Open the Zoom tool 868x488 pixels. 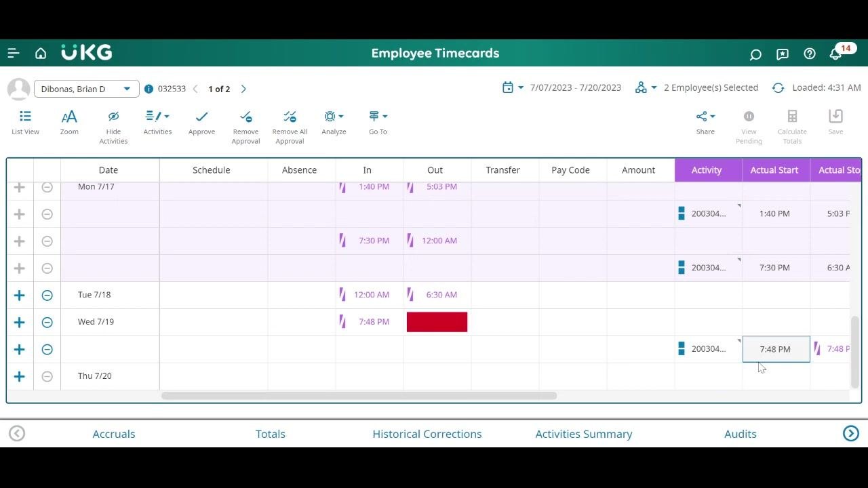point(69,123)
